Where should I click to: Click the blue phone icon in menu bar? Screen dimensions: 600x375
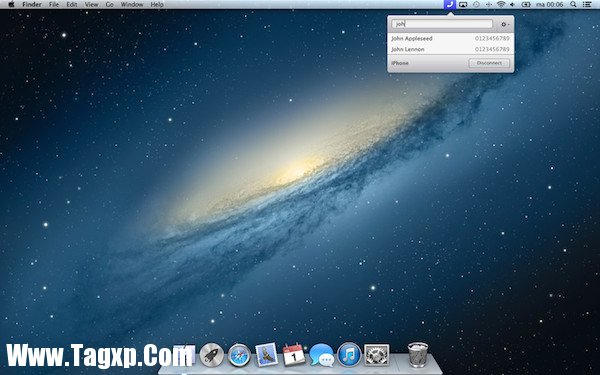[x=450, y=5]
